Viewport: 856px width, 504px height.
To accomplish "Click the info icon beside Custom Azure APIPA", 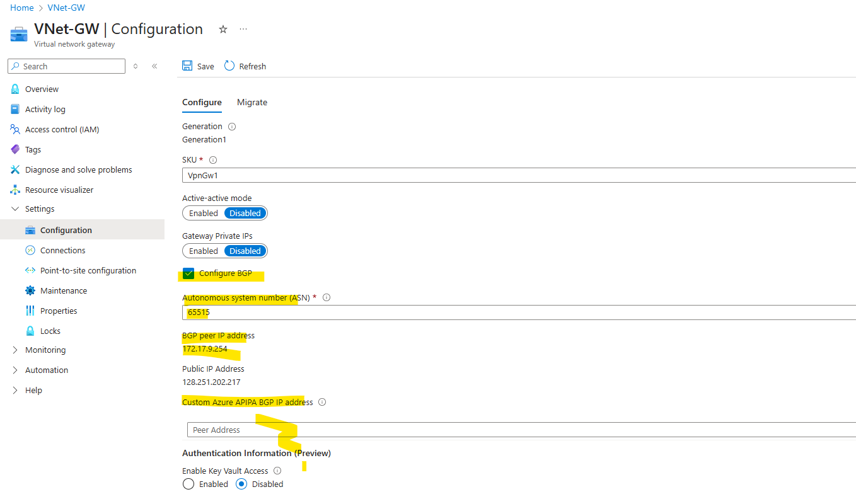I will click(x=322, y=403).
